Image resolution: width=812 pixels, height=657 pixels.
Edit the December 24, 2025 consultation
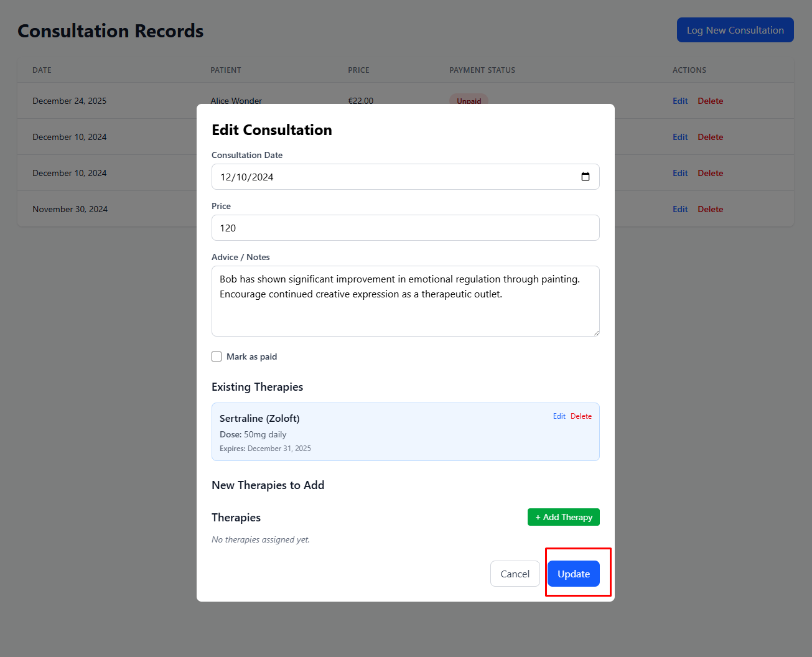(679, 101)
